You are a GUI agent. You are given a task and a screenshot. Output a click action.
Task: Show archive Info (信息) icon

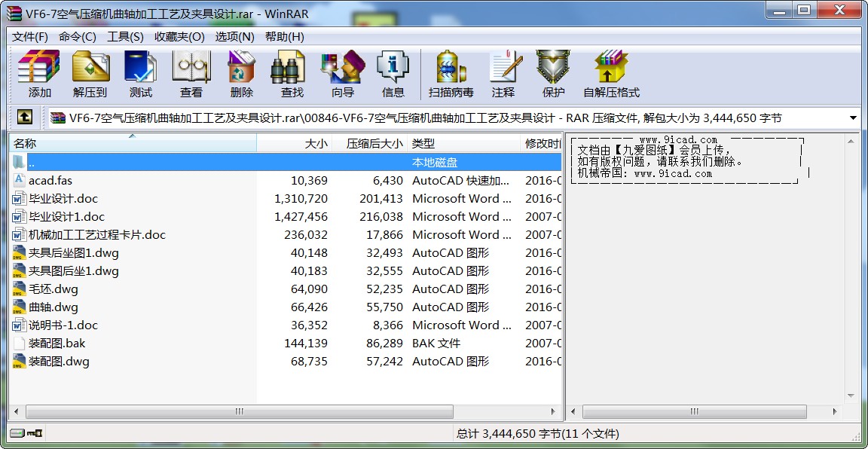coord(393,74)
